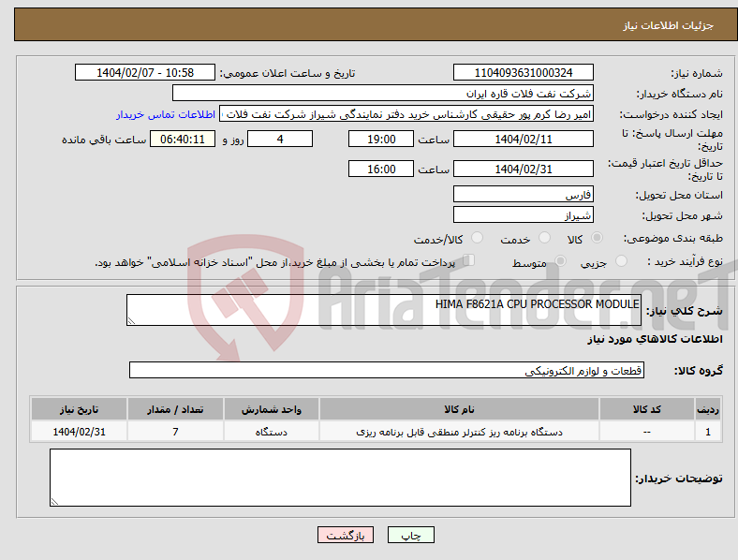Click the resize handle of description box
Viewport: 738px width, 560px height.
[x=131, y=321]
